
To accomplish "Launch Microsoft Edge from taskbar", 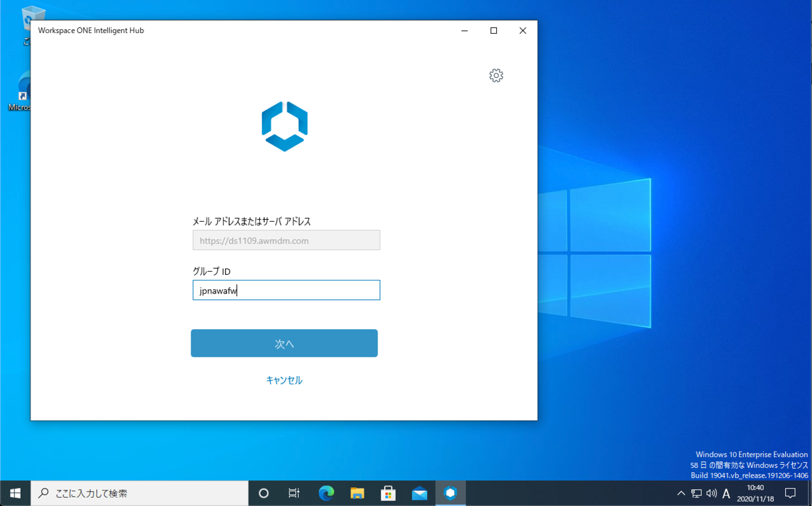I will [326, 493].
